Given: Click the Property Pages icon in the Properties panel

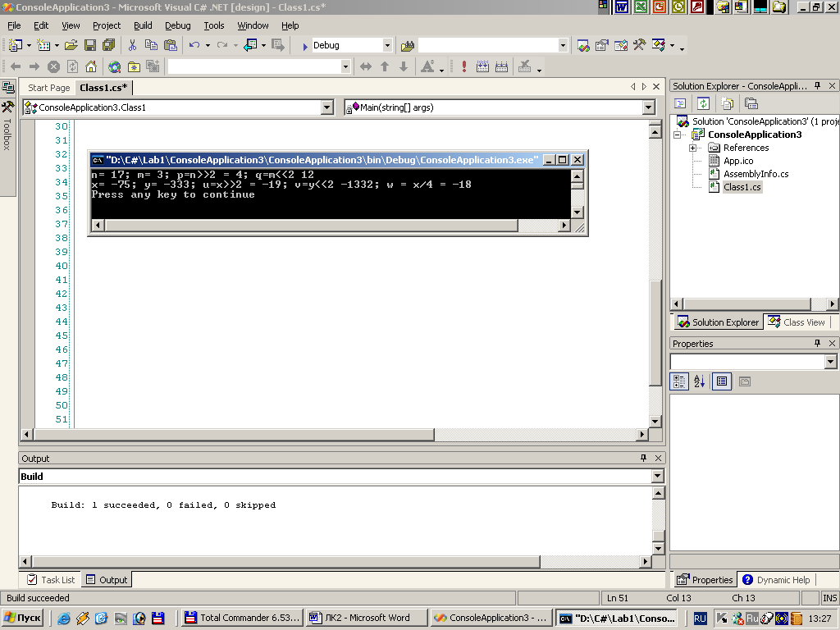Looking at the screenshot, I should pyautogui.click(x=745, y=381).
